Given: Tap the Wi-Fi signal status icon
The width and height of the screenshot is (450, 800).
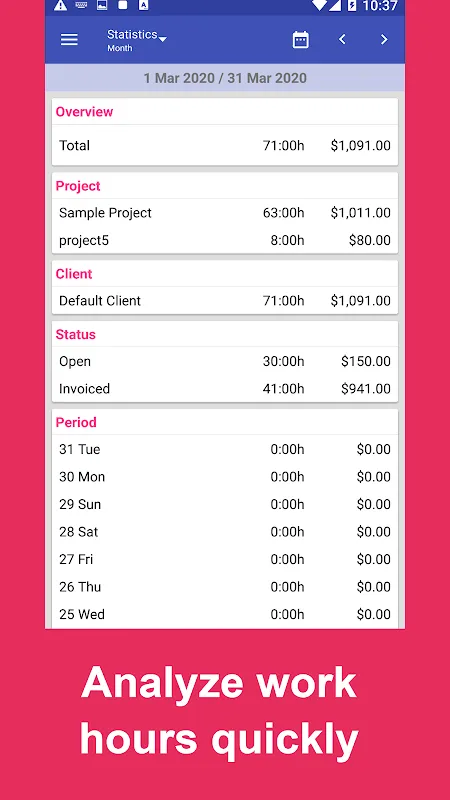Looking at the screenshot, I should coord(319,5).
